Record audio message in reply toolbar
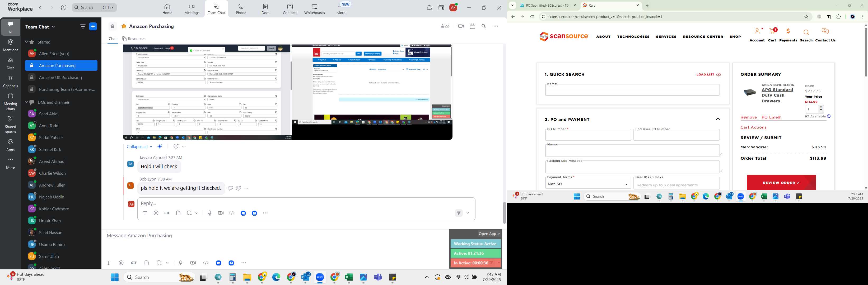Image resolution: width=868 pixels, height=285 pixels. point(209,213)
